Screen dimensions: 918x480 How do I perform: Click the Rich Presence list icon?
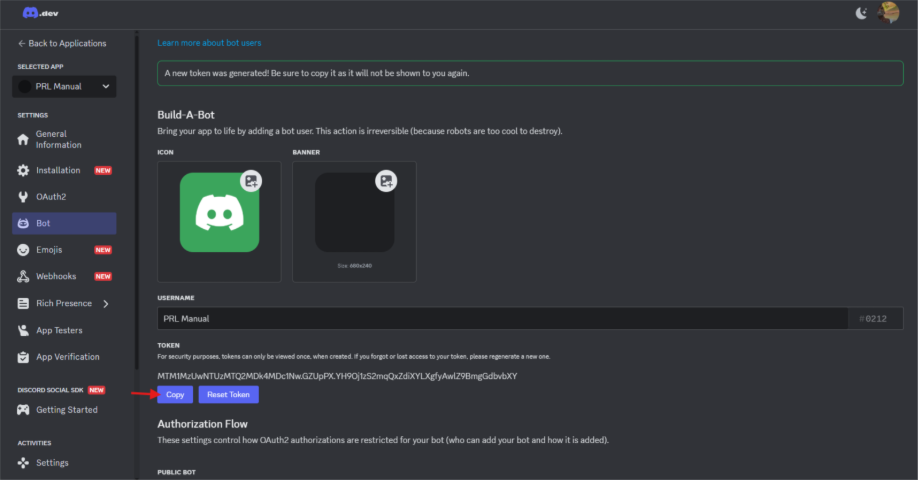pyautogui.click(x=23, y=303)
